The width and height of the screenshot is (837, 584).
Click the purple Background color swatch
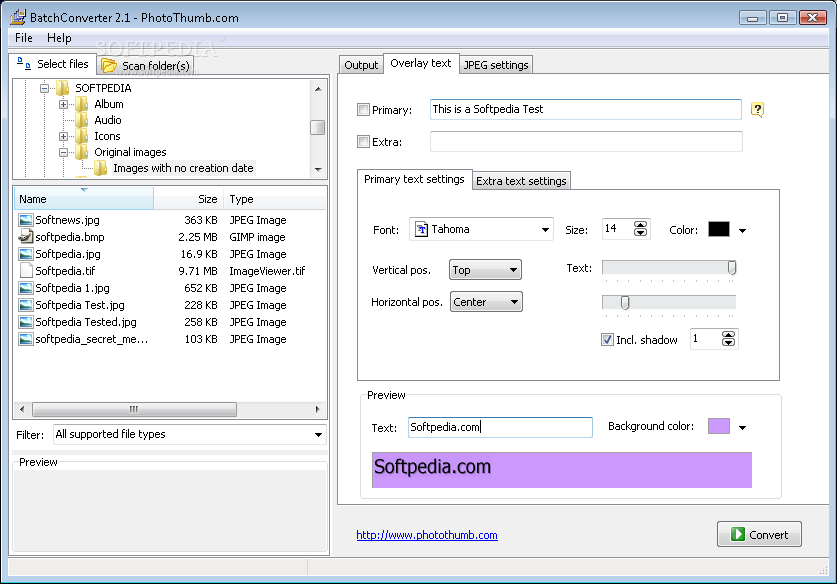(x=718, y=426)
